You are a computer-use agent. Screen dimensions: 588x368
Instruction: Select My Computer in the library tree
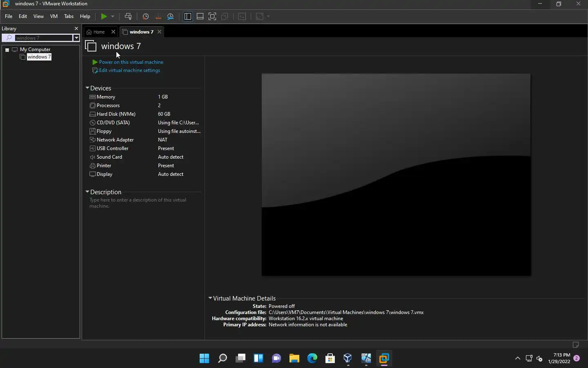click(35, 49)
